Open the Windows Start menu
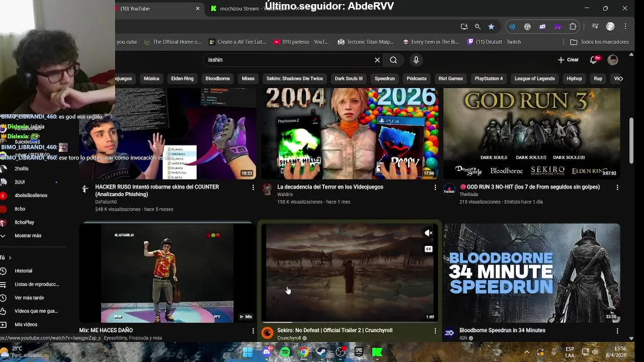The height and width of the screenshot is (362, 644). pyautogui.click(x=248, y=352)
